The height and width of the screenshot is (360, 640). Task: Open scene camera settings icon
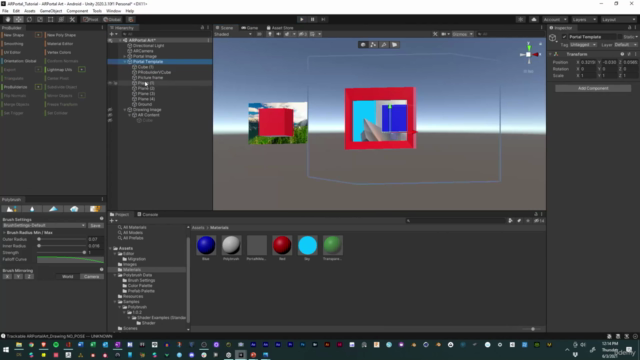click(x=445, y=34)
